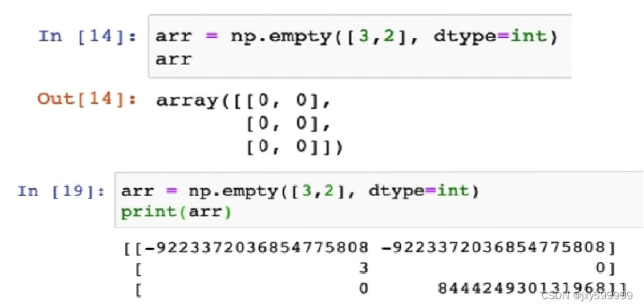Click the 'In [19]:' prompt label
The height and width of the screenshot is (308, 644).
(x=61, y=192)
